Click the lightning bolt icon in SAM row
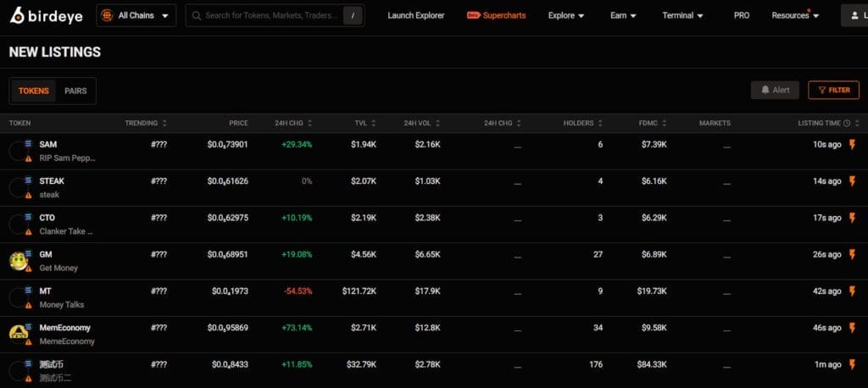Image resolution: width=868 pixels, height=388 pixels. 853,145
